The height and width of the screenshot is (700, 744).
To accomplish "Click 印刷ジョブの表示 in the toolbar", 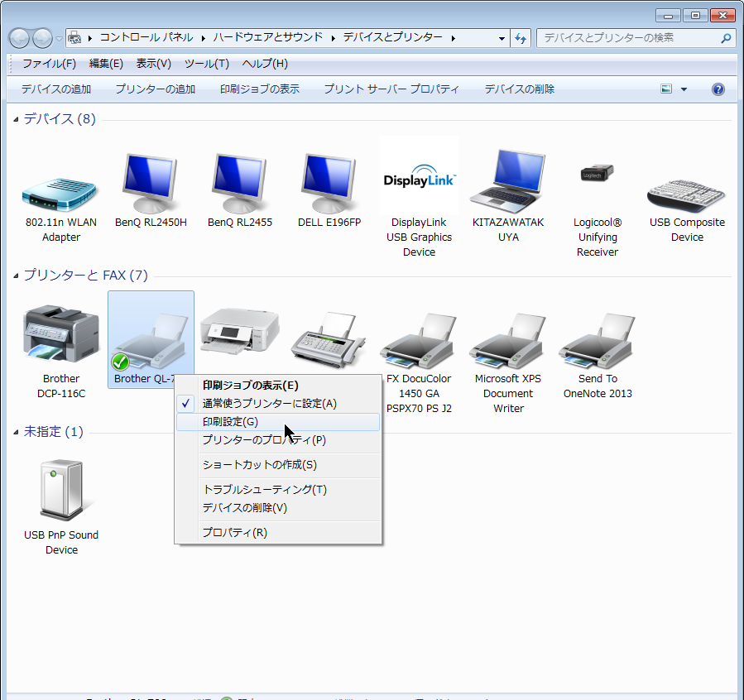I will [260, 89].
